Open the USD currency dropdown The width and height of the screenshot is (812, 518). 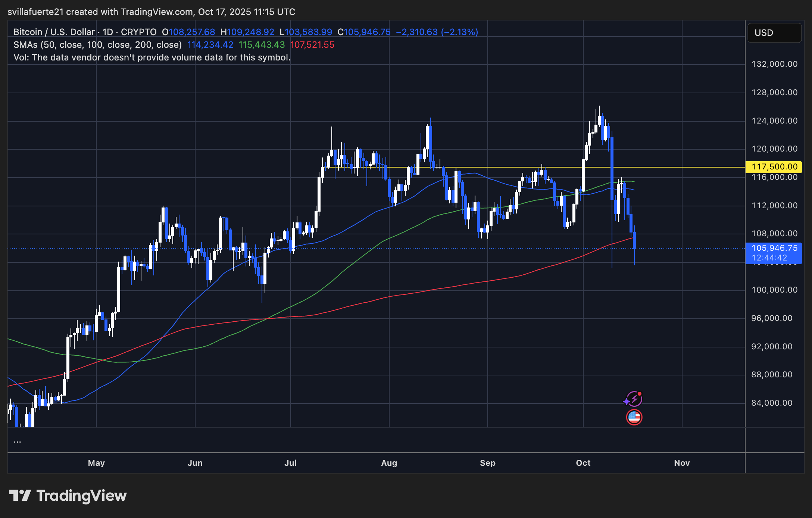(x=774, y=33)
